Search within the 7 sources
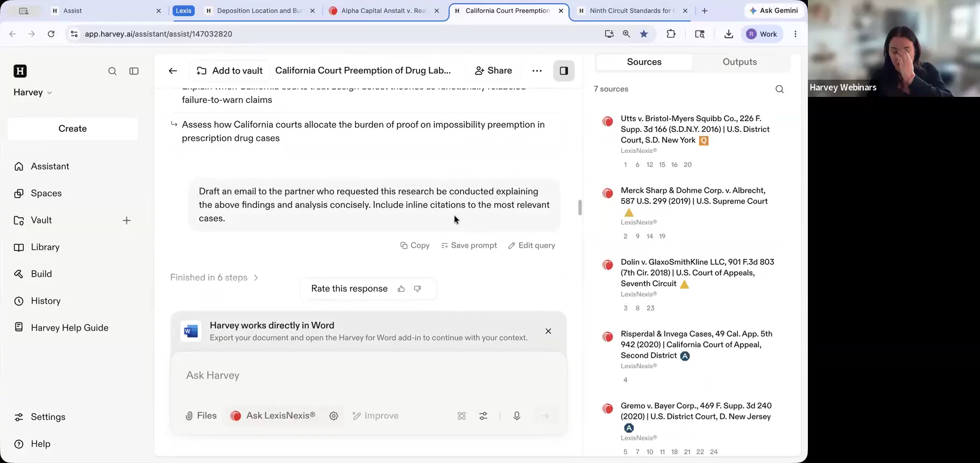This screenshot has height=463, width=980. point(779,89)
